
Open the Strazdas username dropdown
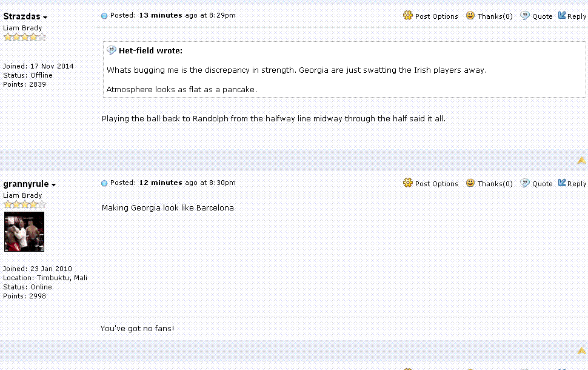point(45,18)
